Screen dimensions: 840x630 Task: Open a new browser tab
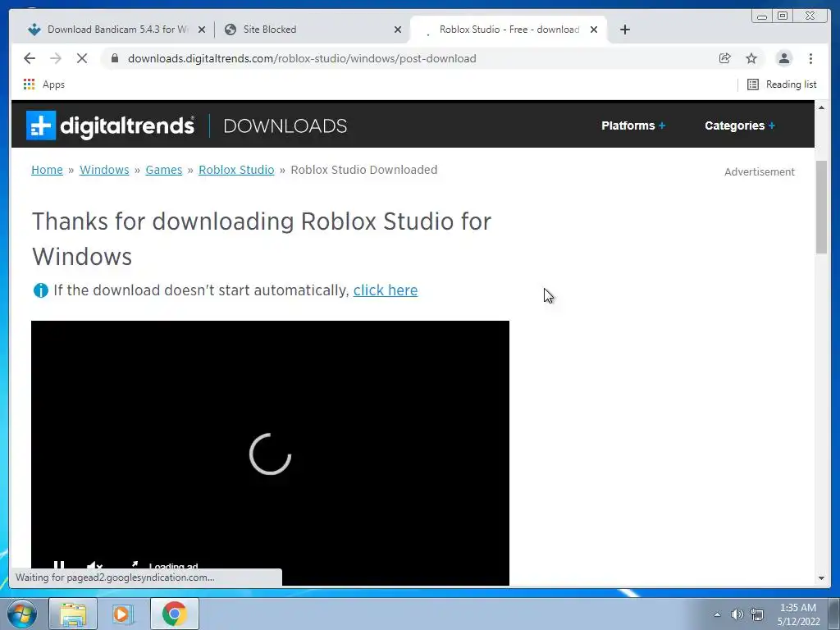tap(624, 30)
